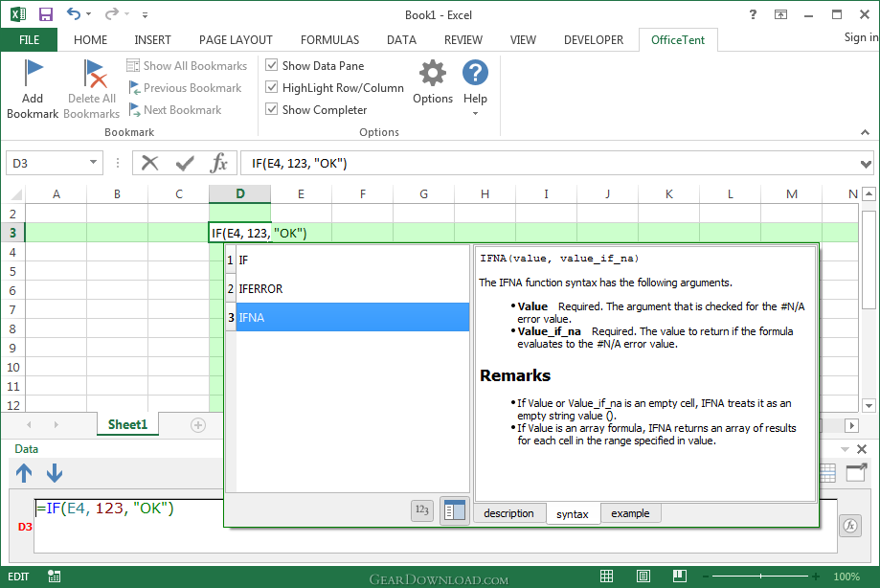Click the Help question mark icon
Image resolution: width=880 pixels, height=588 pixels.
click(x=475, y=73)
